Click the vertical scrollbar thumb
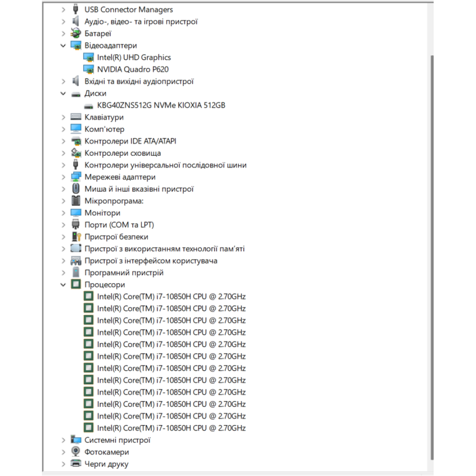 [432, 258]
